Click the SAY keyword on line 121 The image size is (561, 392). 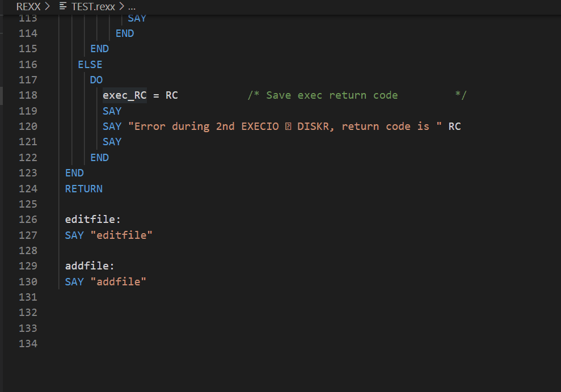coord(112,142)
